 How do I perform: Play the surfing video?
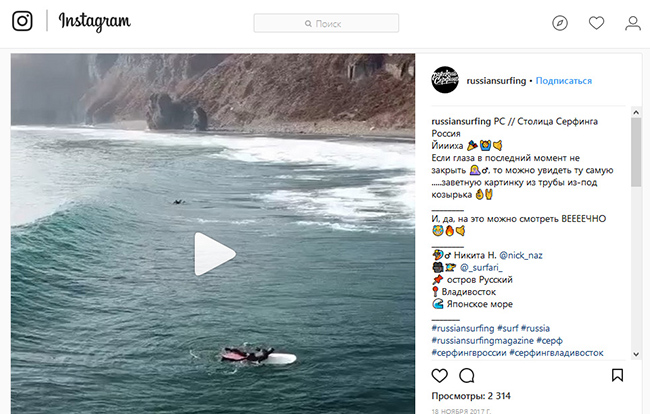[213, 253]
